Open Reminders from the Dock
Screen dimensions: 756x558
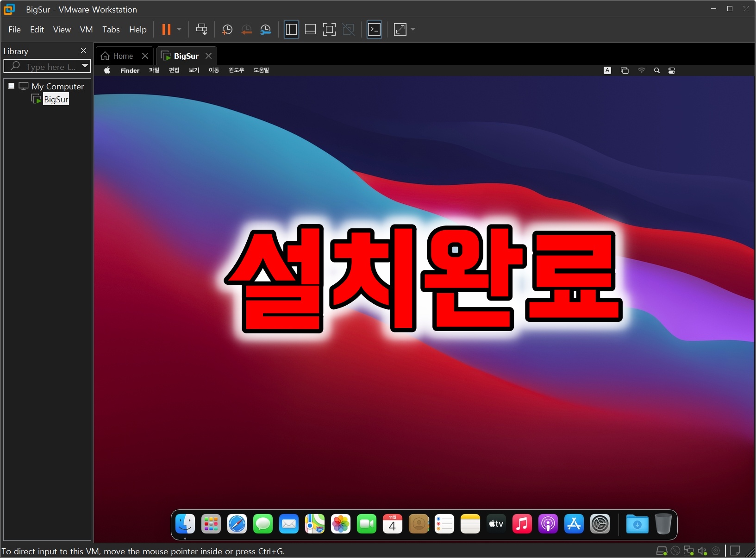(444, 524)
